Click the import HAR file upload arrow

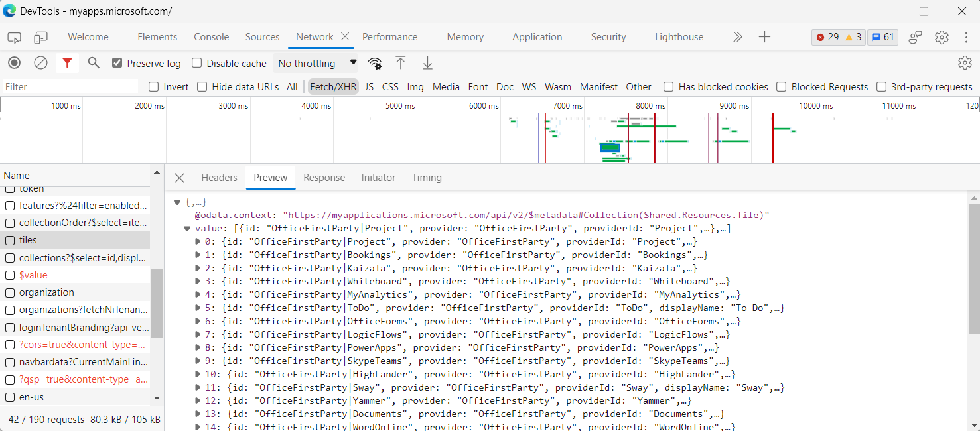tap(401, 63)
